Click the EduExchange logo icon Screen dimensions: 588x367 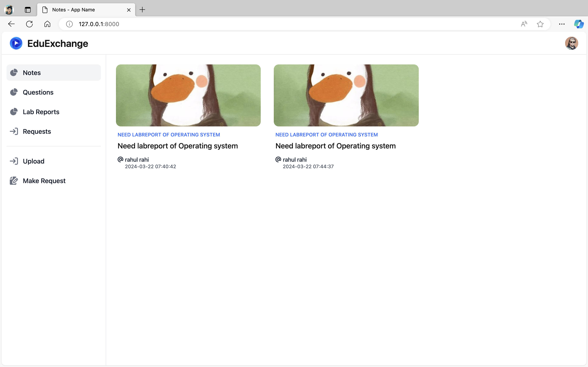(x=16, y=43)
